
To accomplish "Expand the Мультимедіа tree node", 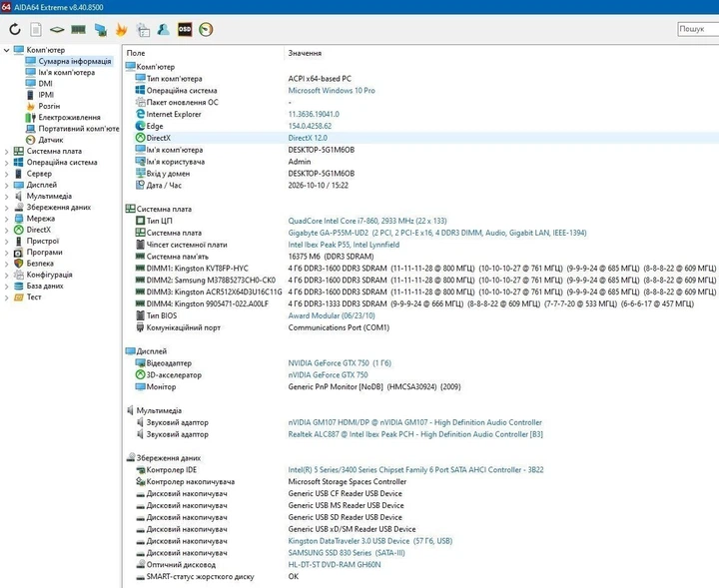I will 6,196.
